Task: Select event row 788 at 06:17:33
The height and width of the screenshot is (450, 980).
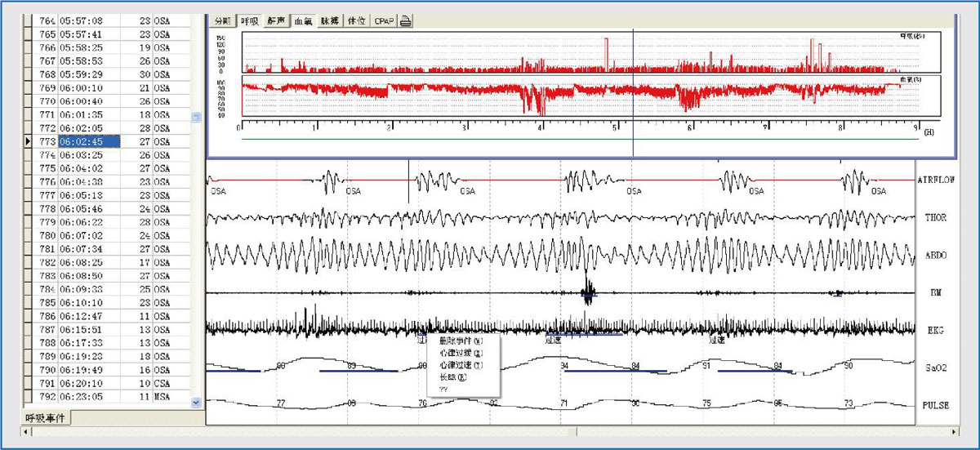Action: pyautogui.click(x=106, y=342)
